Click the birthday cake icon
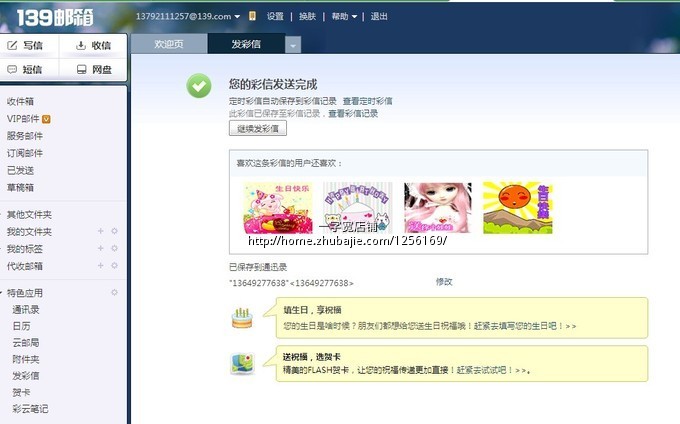This screenshot has width=680, height=424. click(242, 318)
